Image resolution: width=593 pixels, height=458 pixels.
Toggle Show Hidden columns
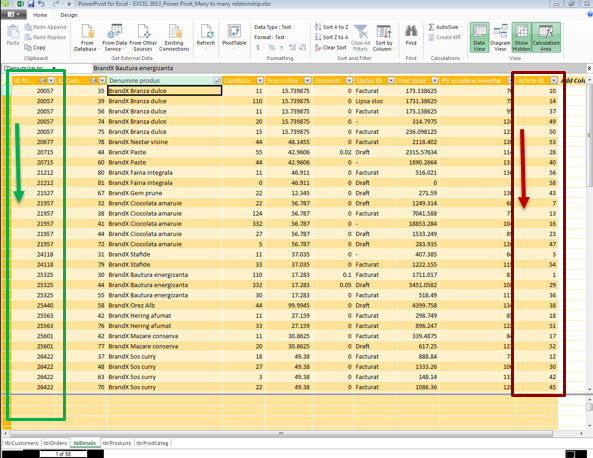(522, 37)
